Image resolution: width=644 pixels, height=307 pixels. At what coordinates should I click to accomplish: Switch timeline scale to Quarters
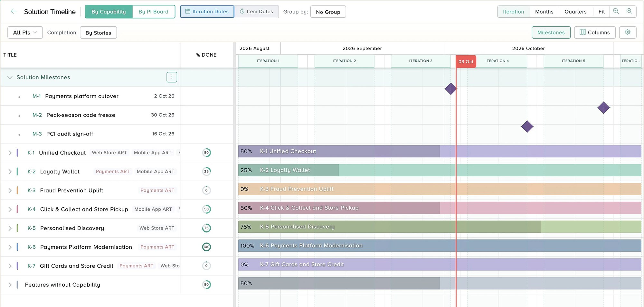tap(575, 12)
